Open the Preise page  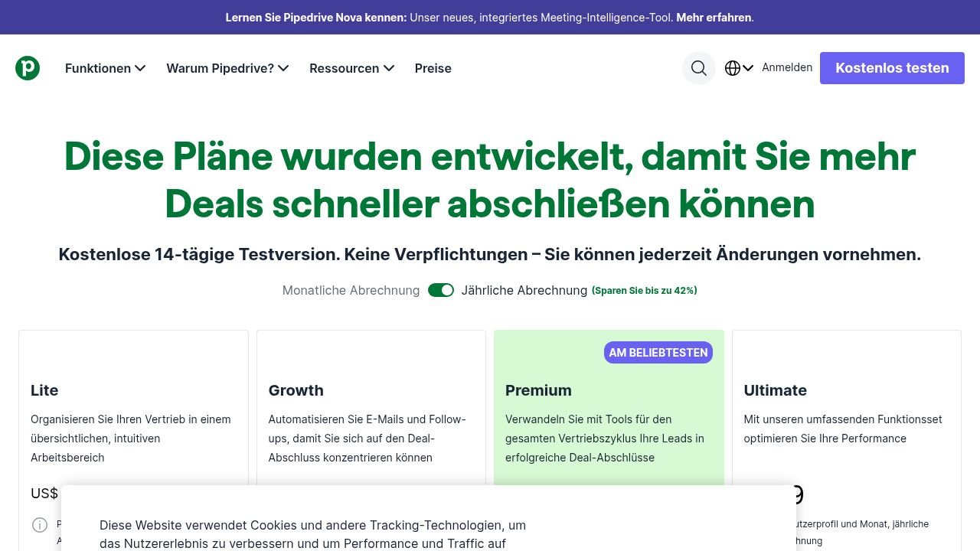433,68
